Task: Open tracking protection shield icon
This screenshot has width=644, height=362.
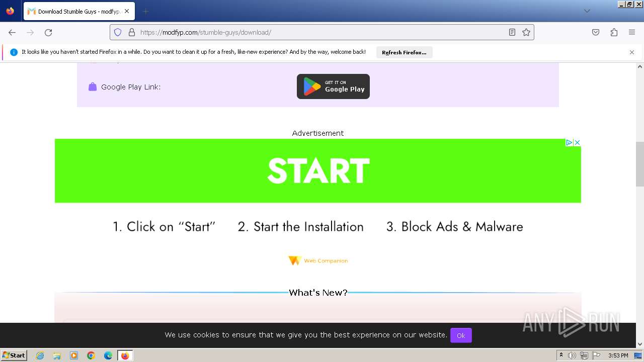Action: tap(118, 32)
